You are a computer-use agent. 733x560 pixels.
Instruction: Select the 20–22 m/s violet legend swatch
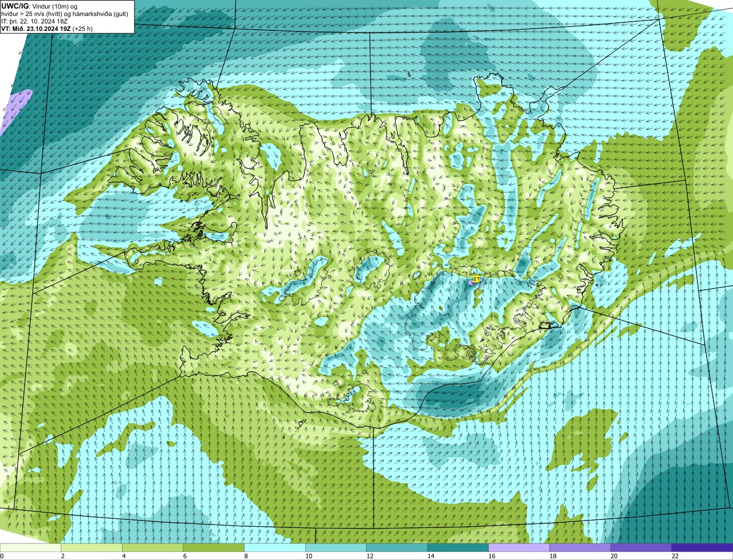point(641,547)
